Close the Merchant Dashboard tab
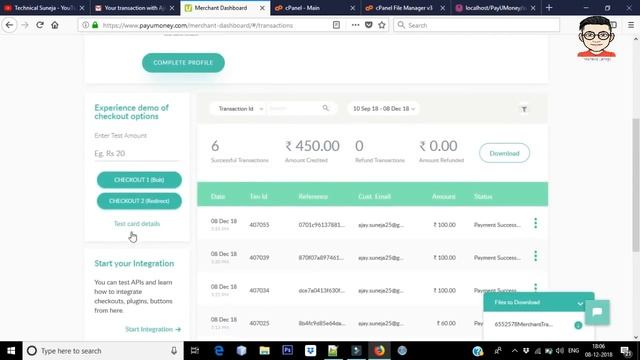Image resolution: width=640 pixels, height=360 pixels. coord(262,8)
